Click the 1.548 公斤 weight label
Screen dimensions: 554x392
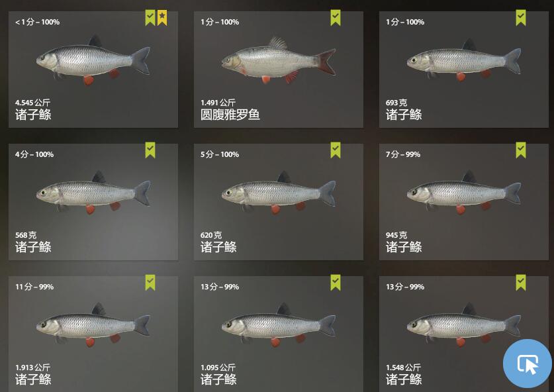click(x=403, y=367)
